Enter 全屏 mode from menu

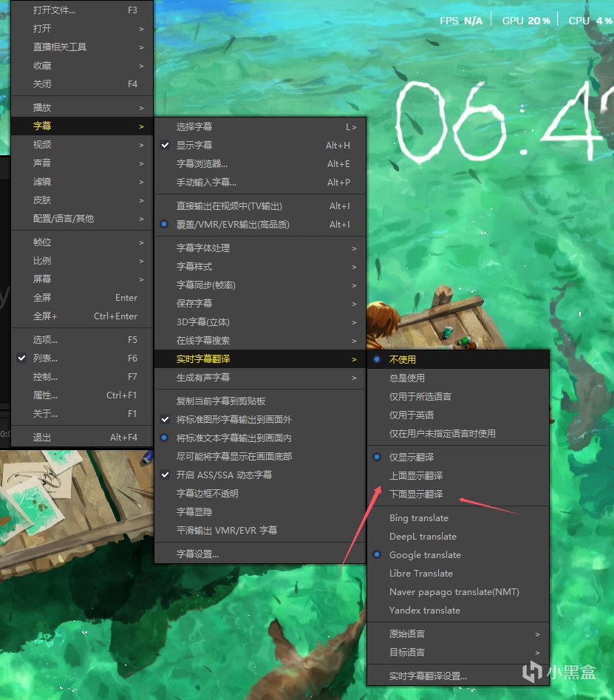tap(82, 297)
